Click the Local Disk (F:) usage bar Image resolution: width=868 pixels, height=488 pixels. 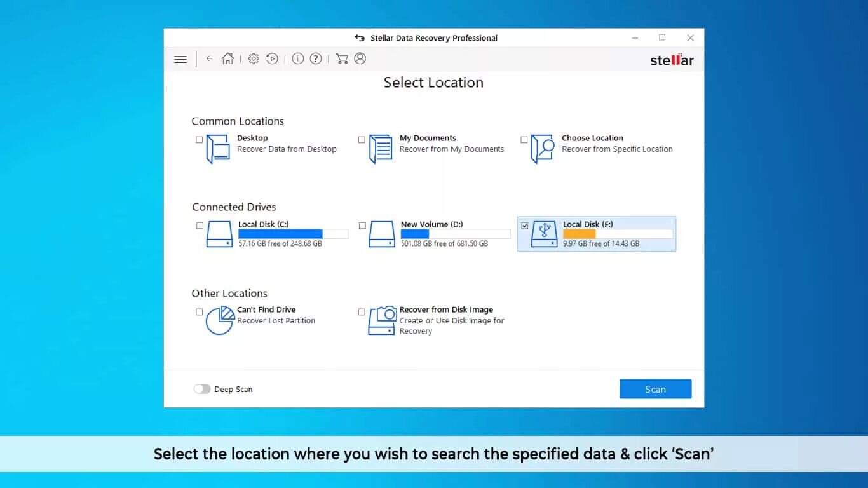(x=618, y=234)
